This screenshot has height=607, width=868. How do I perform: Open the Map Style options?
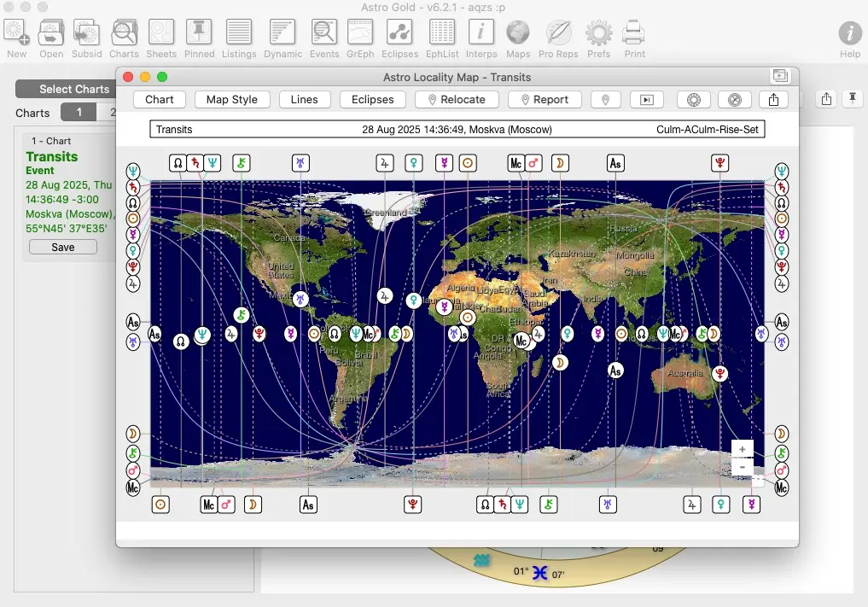tap(232, 100)
